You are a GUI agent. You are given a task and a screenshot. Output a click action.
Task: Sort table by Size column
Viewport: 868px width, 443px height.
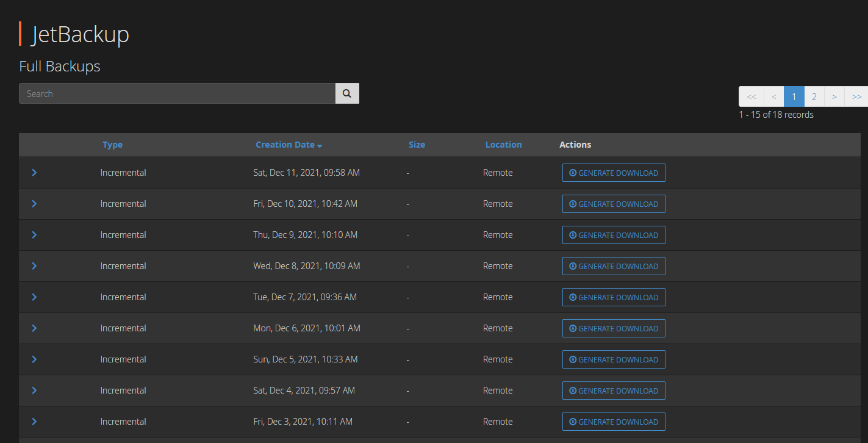click(417, 145)
